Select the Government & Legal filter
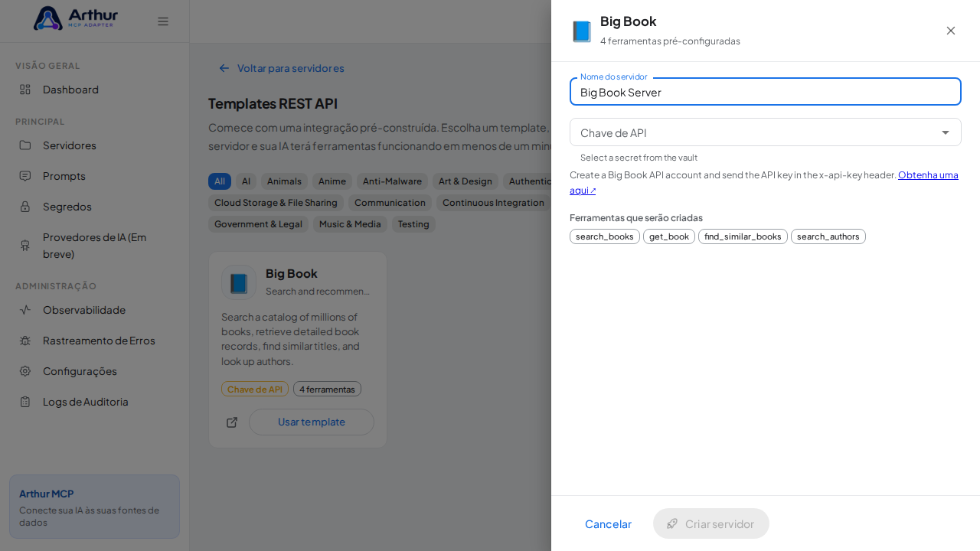Screen dimensions: 980x551 pyautogui.click(x=258, y=224)
